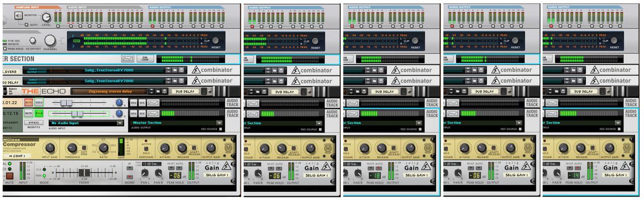The height and width of the screenshot is (200, 644).
Task: Mute the 0.12.15 track
Action: tap(29, 113)
